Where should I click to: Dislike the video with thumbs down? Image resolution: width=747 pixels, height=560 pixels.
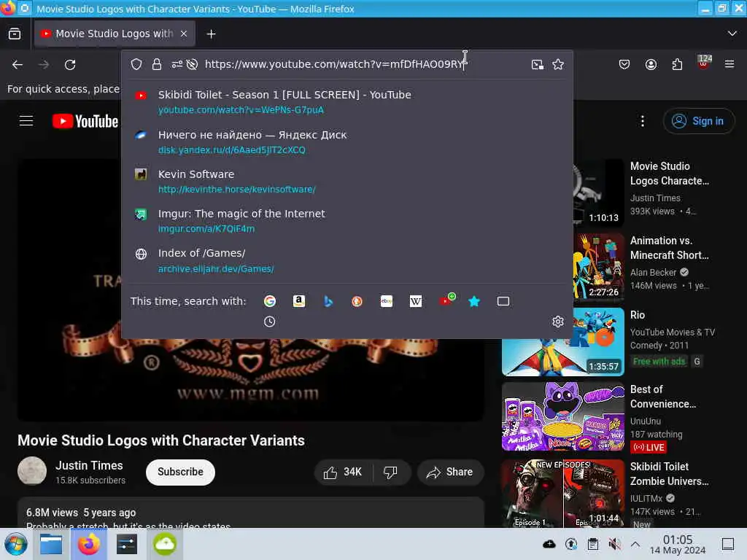coord(391,472)
